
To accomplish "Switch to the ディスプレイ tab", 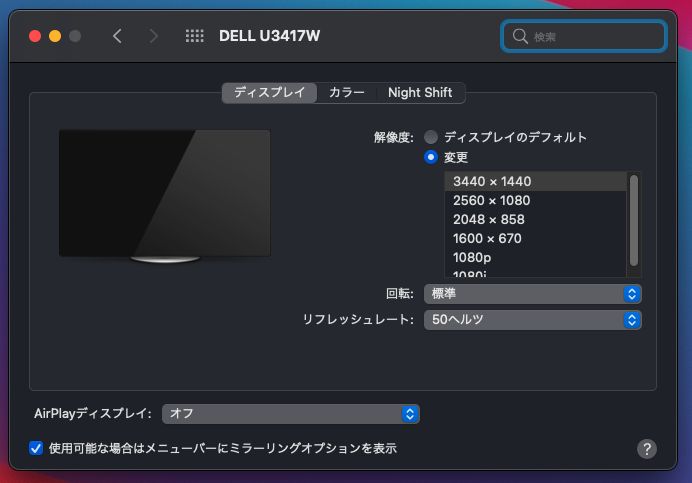I will 269,93.
